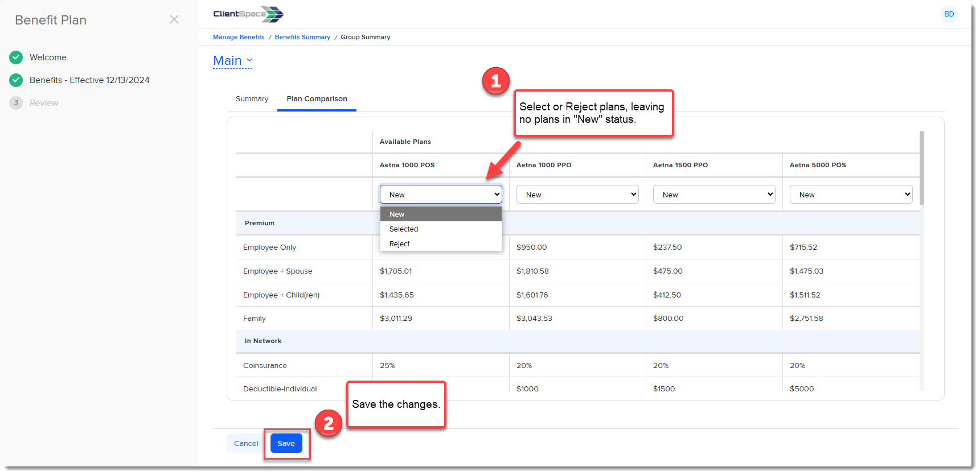Click the In Network section header
Image resolution: width=980 pixels, height=475 pixels.
(x=263, y=341)
